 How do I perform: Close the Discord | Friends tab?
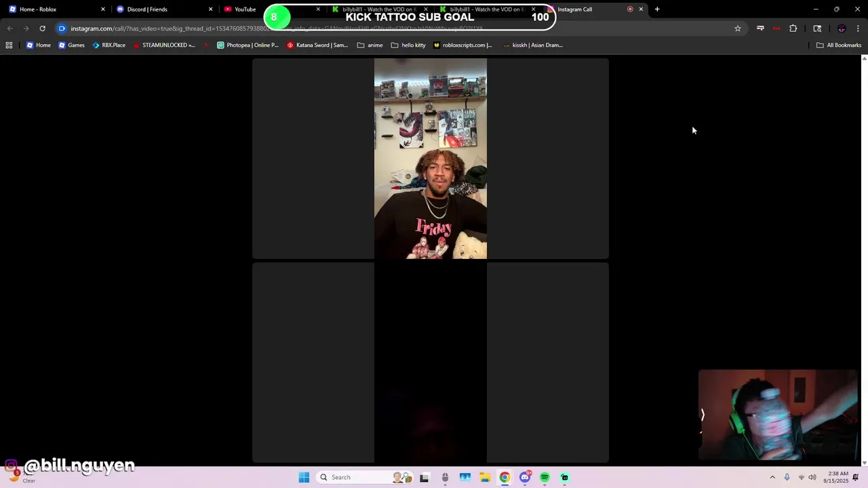[210, 9]
